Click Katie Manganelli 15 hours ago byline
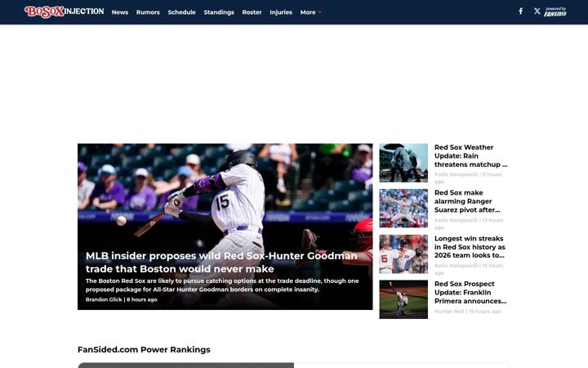 point(469,269)
